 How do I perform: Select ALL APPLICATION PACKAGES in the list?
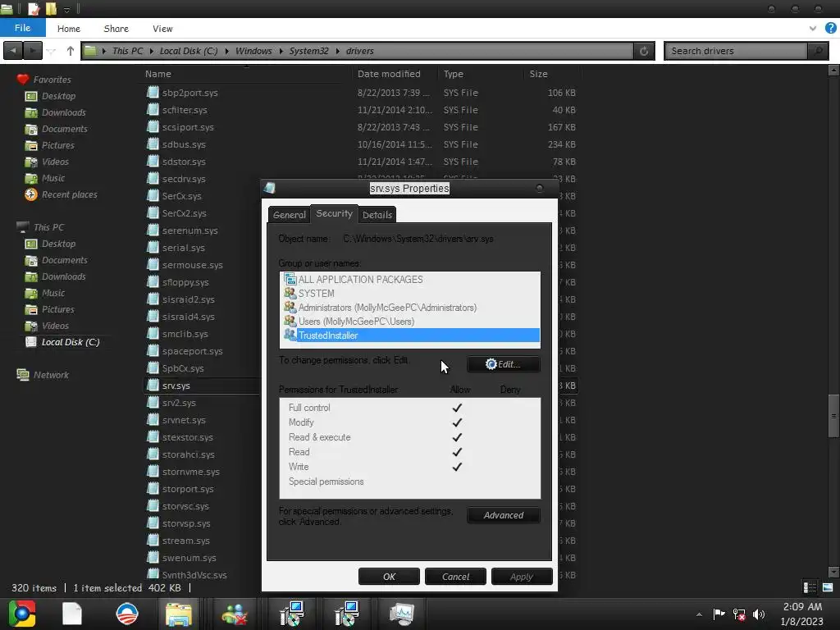tap(410, 280)
